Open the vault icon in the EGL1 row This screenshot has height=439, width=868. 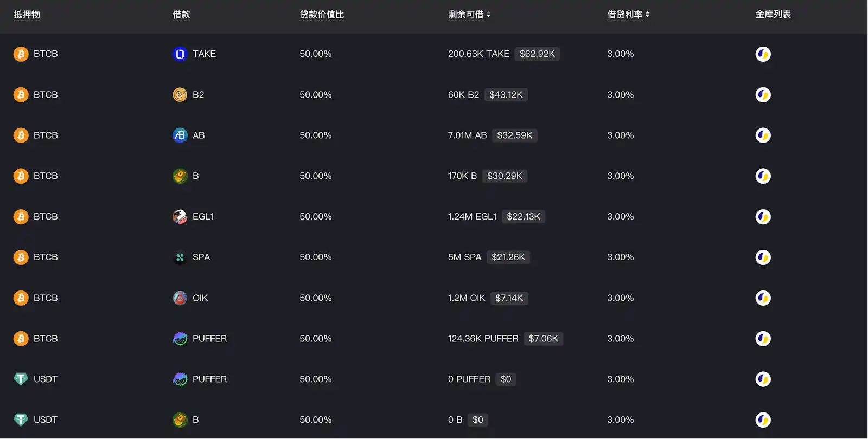(763, 217)
